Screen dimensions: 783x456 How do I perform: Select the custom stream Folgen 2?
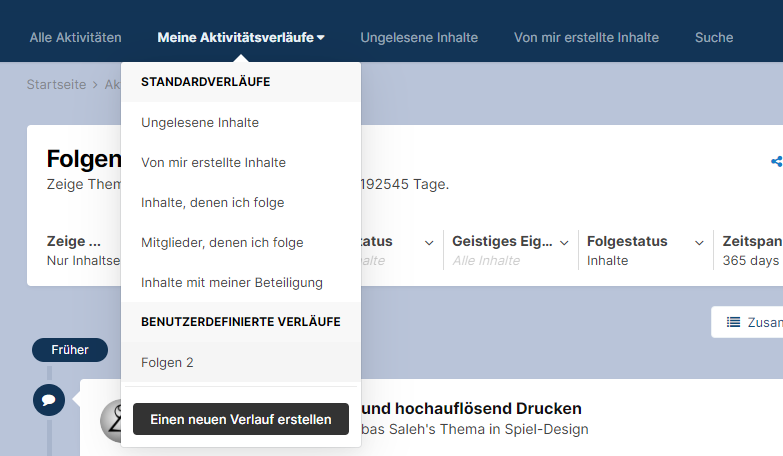[x=168, y=363]
